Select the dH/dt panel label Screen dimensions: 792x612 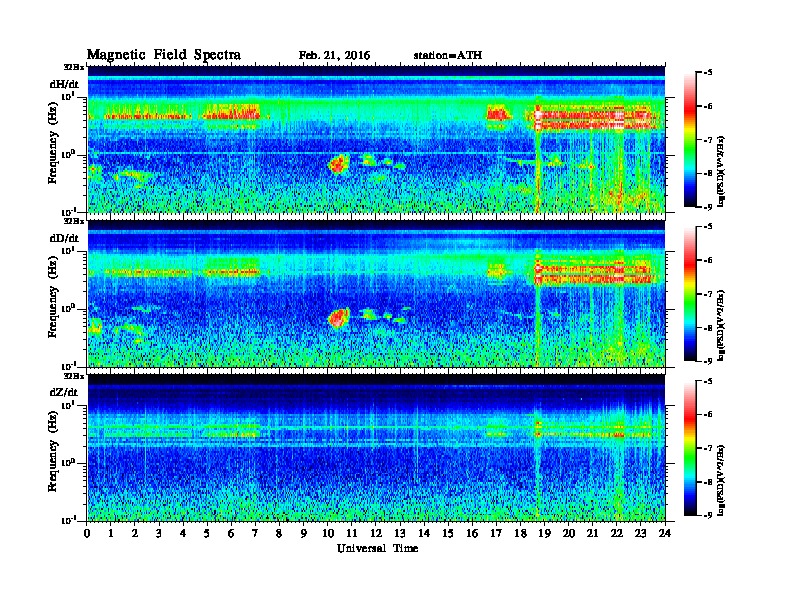64,84
